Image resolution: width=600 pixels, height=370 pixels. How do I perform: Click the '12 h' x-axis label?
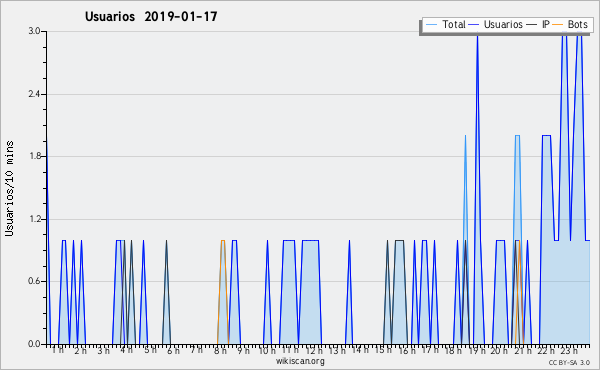(314, 351)
